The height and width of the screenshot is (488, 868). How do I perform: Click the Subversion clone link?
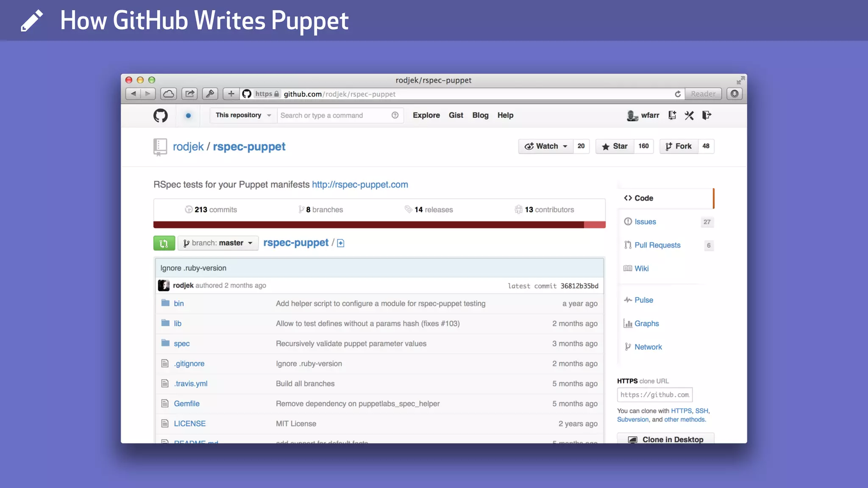point(633,420)
